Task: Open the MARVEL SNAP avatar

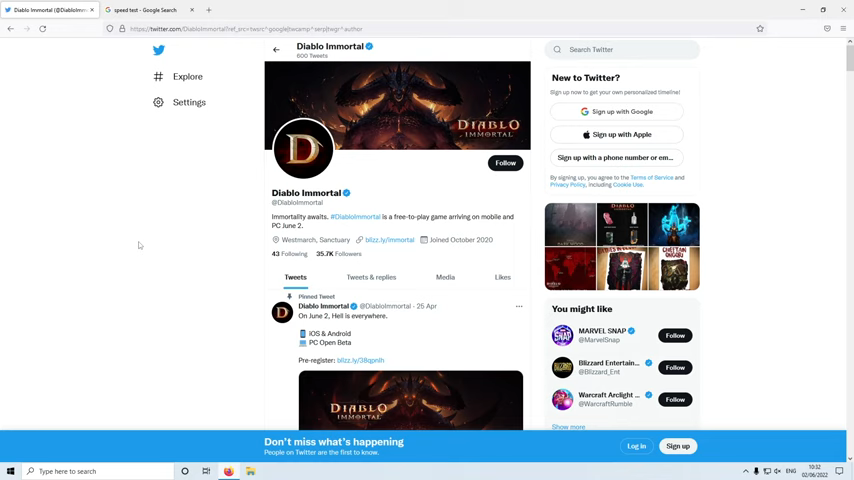Action: 562,335
